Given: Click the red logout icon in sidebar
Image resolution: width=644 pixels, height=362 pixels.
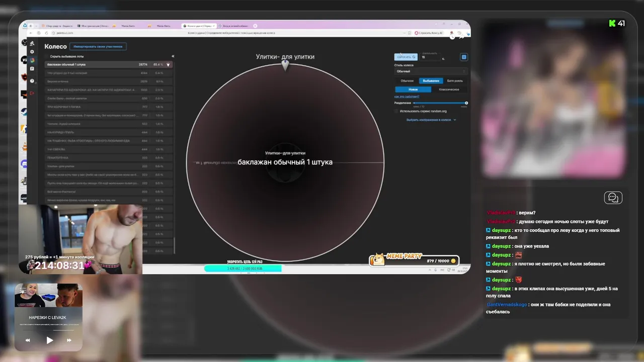Looking at the screenshot, I should click(32, 93).
